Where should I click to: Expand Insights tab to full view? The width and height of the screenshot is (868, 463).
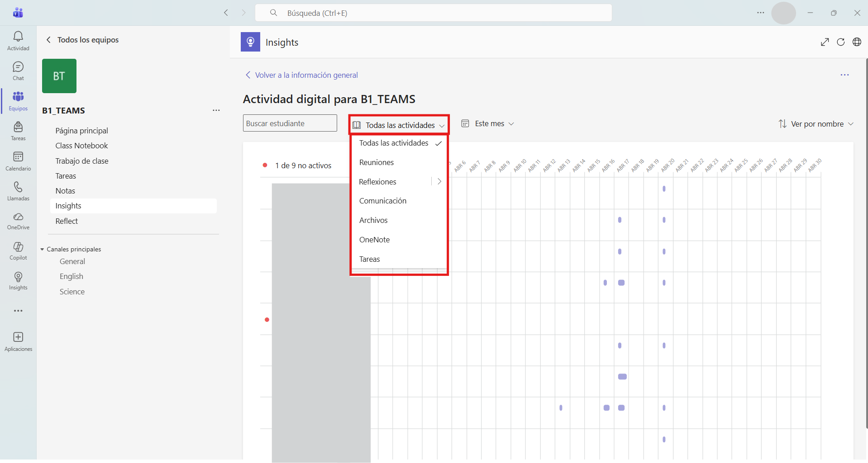pos(825,42)
